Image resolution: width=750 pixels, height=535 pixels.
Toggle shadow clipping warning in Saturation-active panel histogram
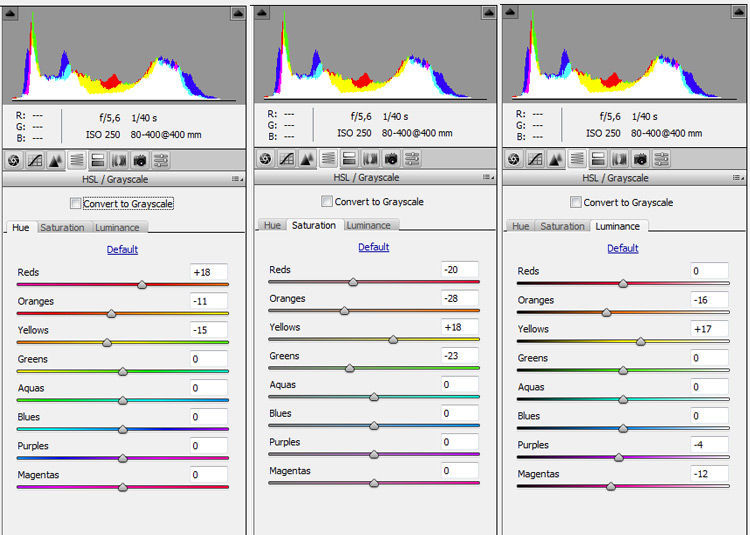tap(262, 12)
